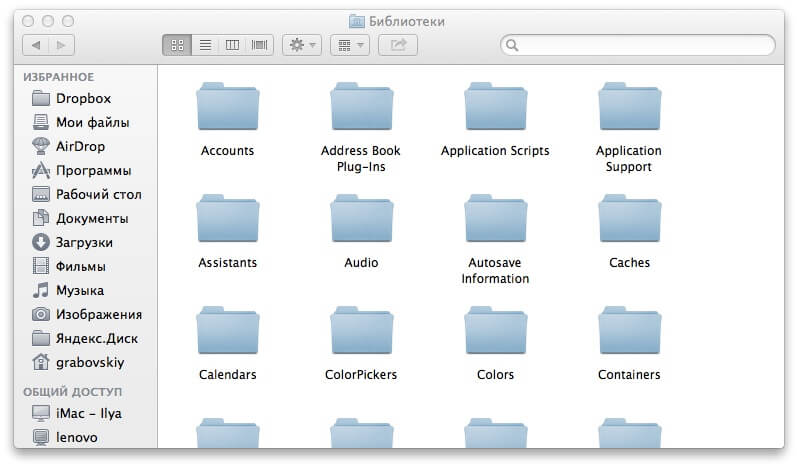Open Изображения in the sidebar
Viewport: 798px width, 468px height.
[87, 314]
